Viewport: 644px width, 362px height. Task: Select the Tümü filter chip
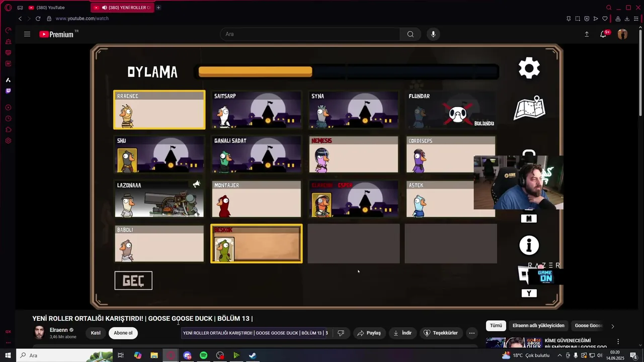(496, 326)
